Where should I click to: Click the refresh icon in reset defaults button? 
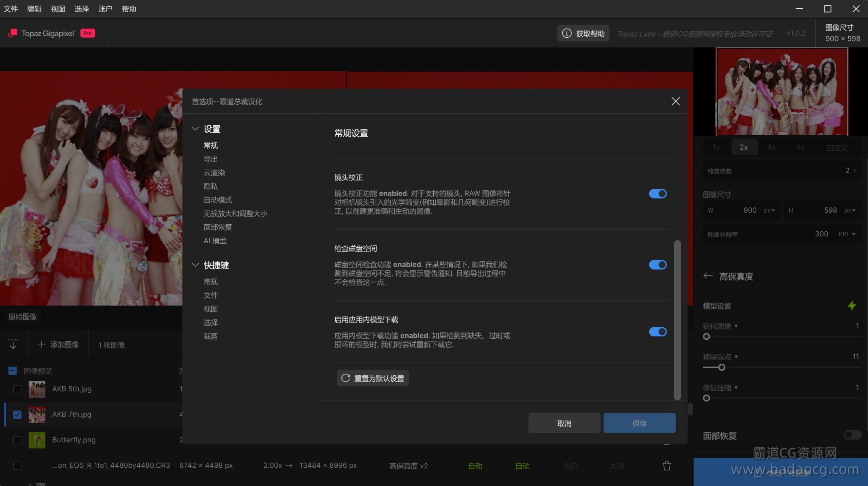346,378
